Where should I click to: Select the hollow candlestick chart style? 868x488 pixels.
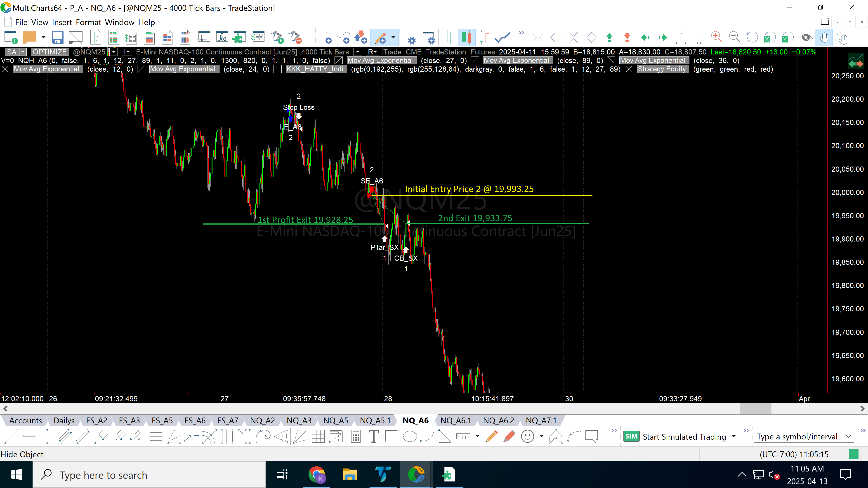point(484,37)
